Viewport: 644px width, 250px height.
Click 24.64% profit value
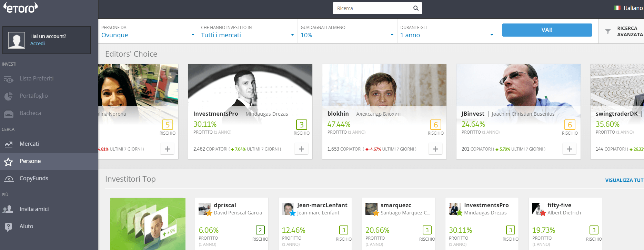pyautogui.click(x=473, y=124)
